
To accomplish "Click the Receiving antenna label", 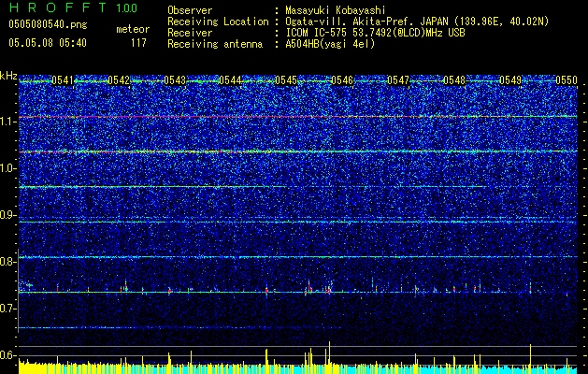I will pos(215,44).
